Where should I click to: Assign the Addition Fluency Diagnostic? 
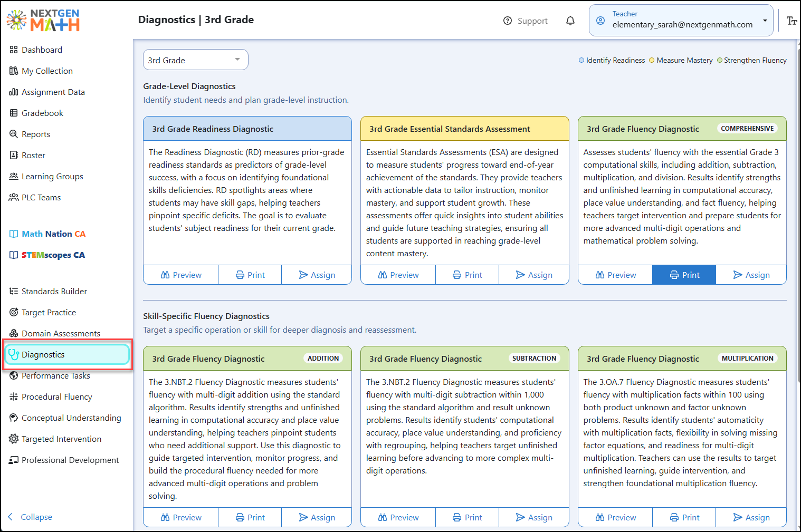[x=317, y=517]
